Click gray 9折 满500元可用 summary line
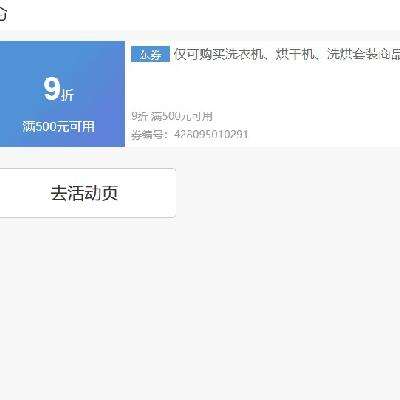 pyautogui.click(x=172, y=116)
